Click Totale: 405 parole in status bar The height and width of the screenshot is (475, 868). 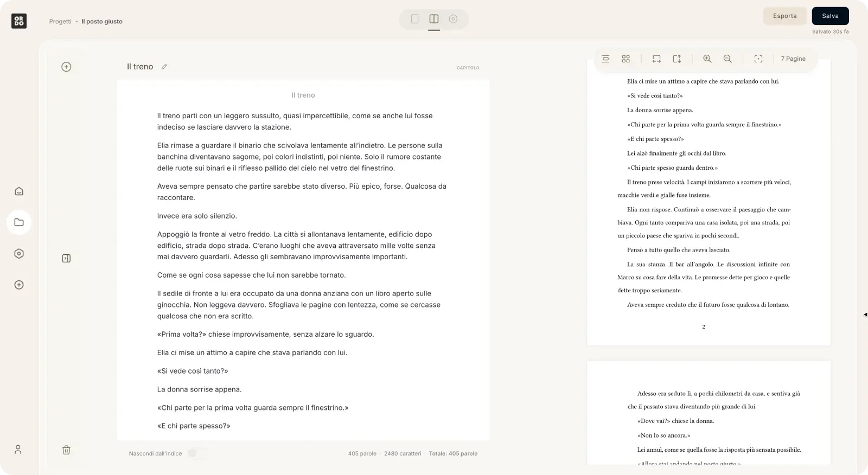pos(453,454)
